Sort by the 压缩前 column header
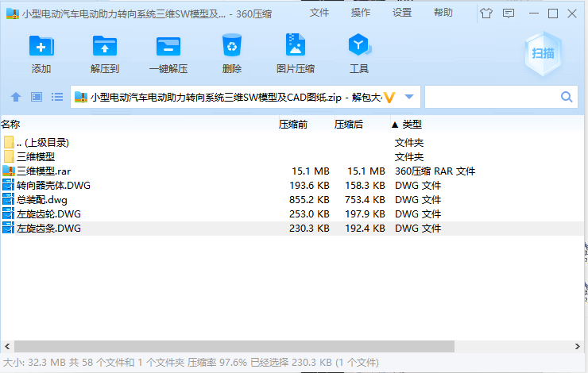The image size is (588, 373). pos(293,125)
